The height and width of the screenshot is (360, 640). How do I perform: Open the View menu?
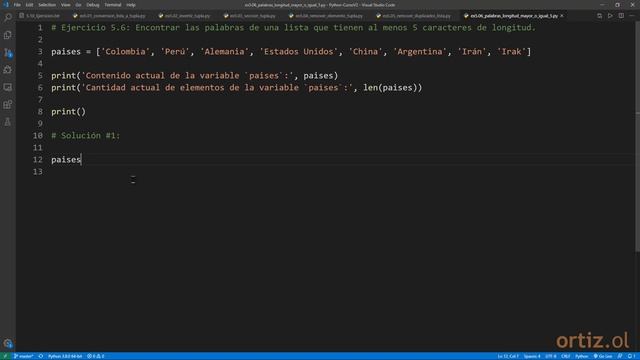65,5
